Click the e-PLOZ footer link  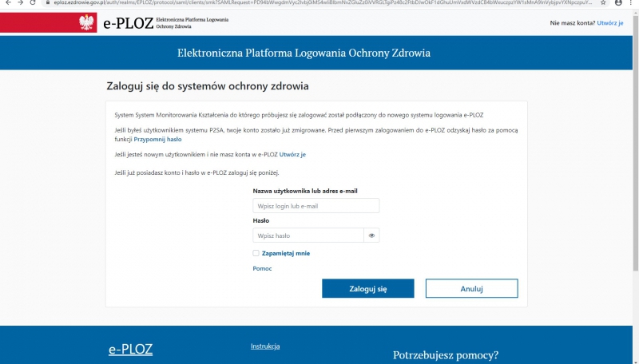(130, 350)
